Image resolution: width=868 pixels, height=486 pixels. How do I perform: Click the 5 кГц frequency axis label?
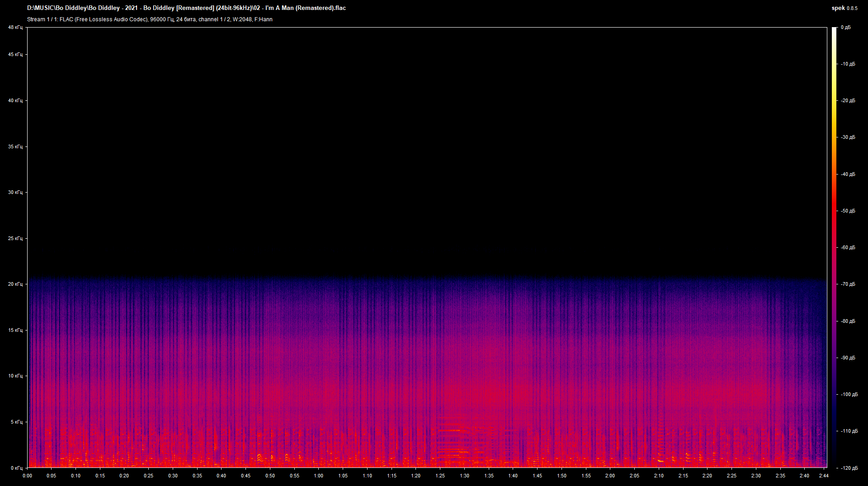tap(16, 422)
